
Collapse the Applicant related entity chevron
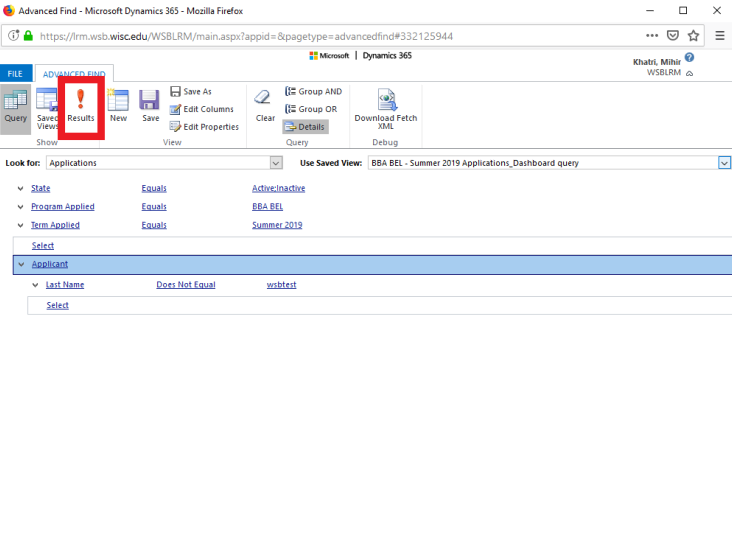click(21, 265)
